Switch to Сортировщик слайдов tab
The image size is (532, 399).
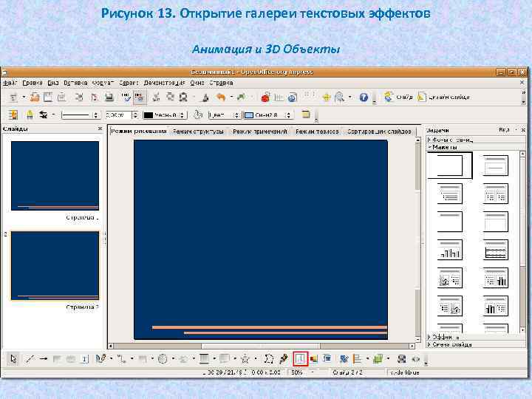pos(379,132)
